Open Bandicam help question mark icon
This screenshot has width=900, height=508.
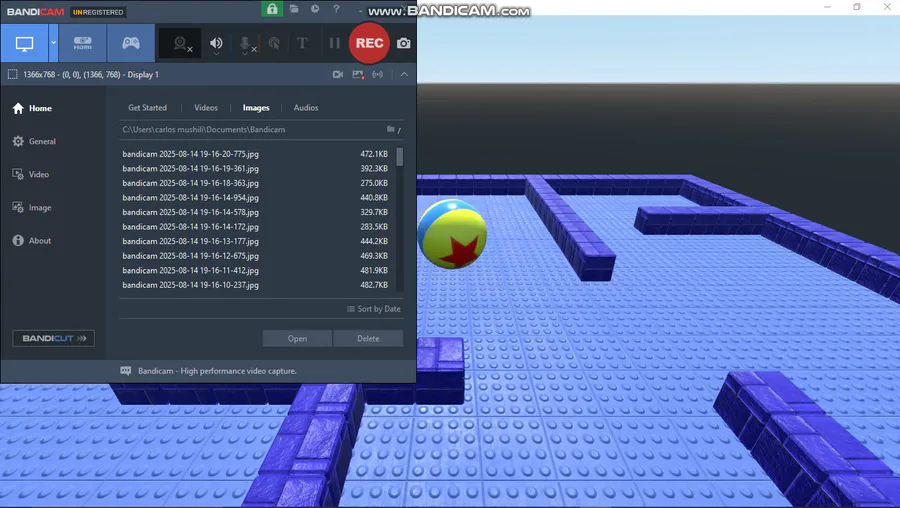pos(336,9)
